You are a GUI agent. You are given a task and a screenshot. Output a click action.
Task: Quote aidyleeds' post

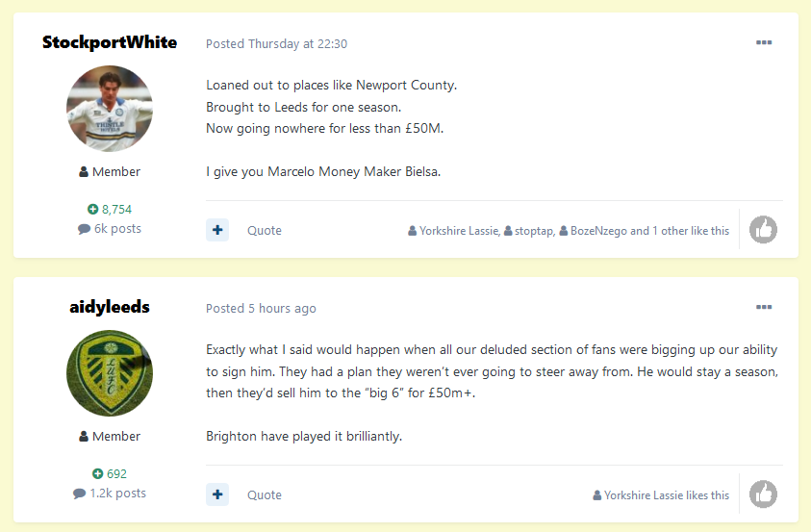click(265, 495)
